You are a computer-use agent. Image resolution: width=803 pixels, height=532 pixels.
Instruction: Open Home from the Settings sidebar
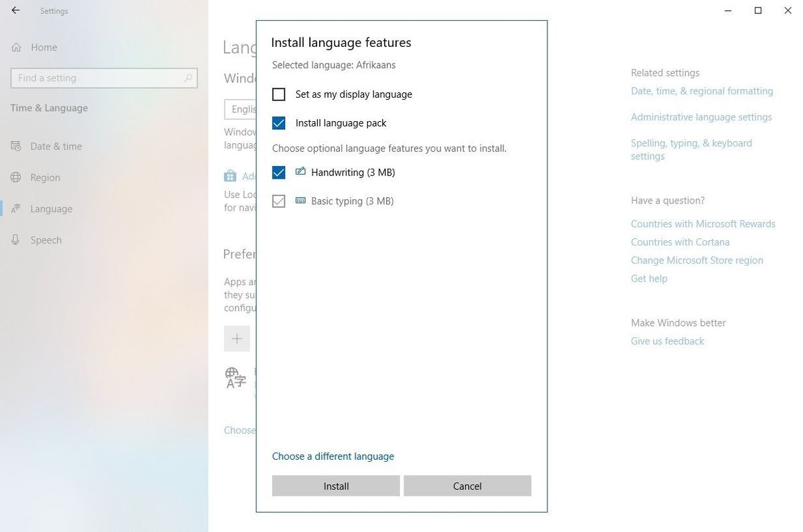43,47
